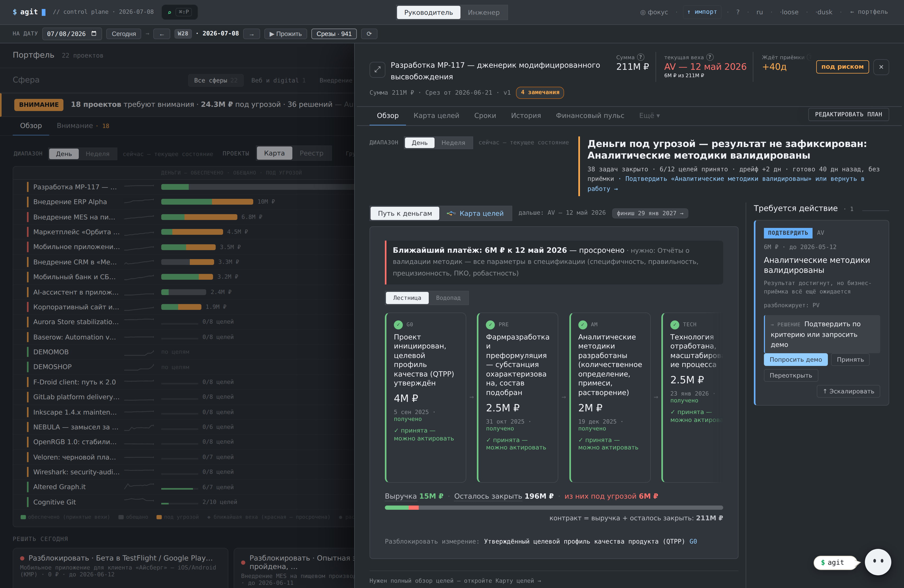Open the Карту целей link at the bottom

pyautogui.click(x=455, y=580)
